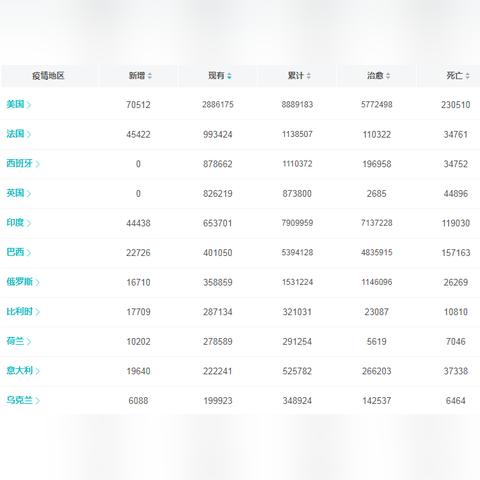Select the value 7046 in 荷兰 row
This screenshot has width=480, height=480.
456,342
